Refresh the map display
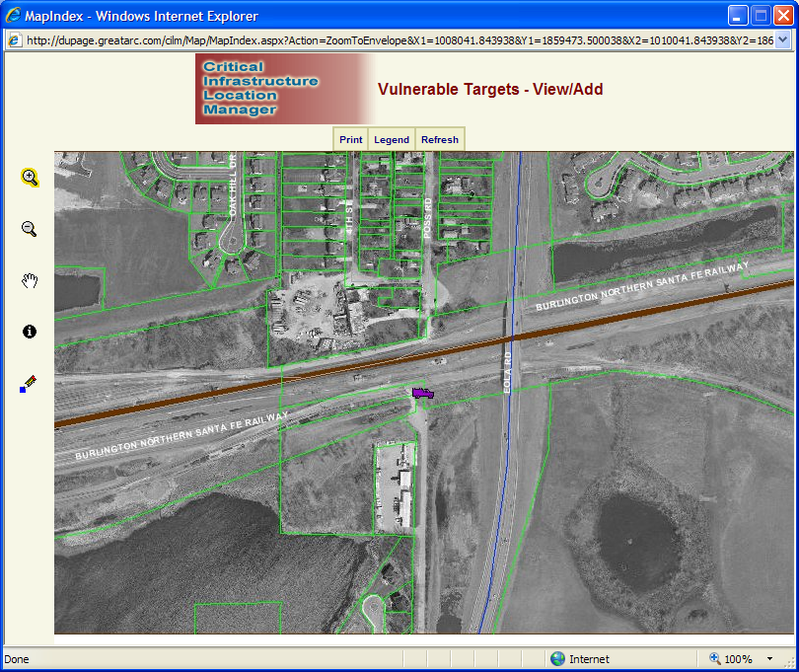The height and width of the screenshot is (672, 799). tap(439, 140)
